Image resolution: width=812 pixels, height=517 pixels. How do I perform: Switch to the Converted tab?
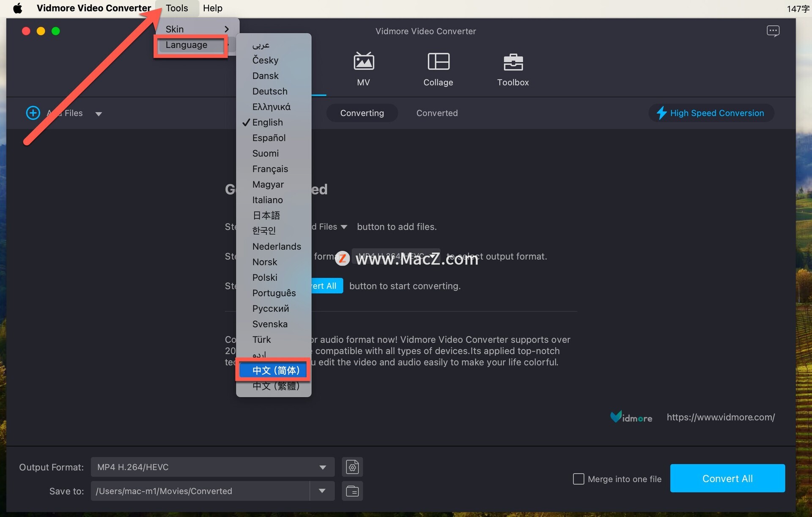click(x=437, y=113)
